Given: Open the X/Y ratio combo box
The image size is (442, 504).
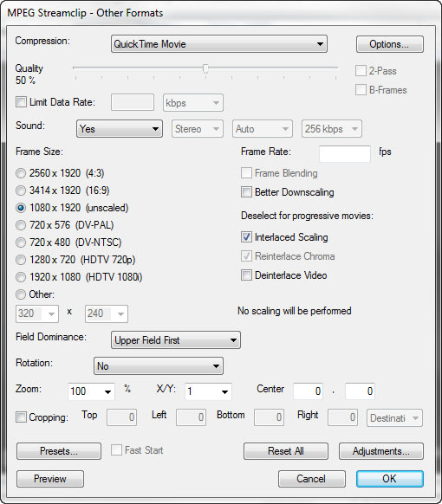Looking at the screenshot, I should coord(208,391).
